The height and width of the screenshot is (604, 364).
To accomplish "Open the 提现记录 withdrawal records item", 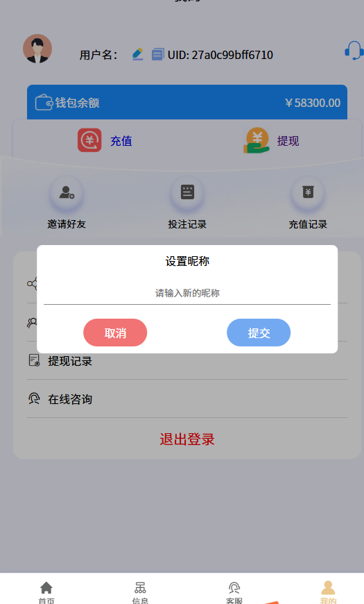I will click(x=187, y=361).
